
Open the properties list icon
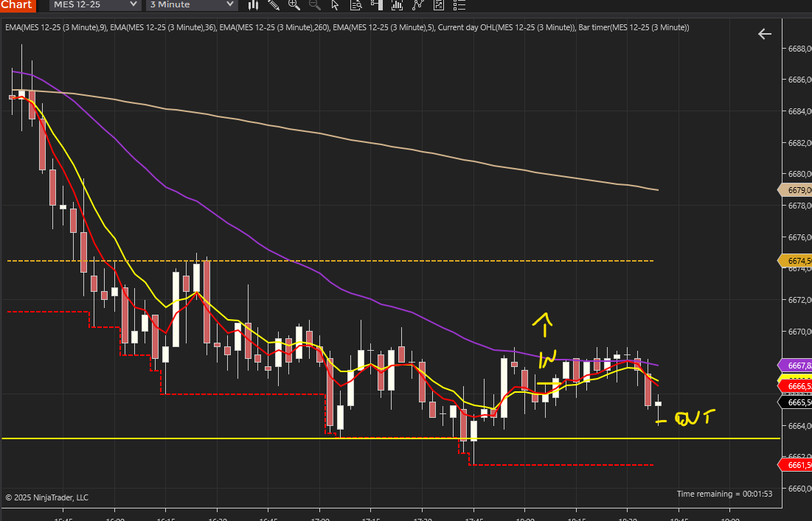click(459, 5)
